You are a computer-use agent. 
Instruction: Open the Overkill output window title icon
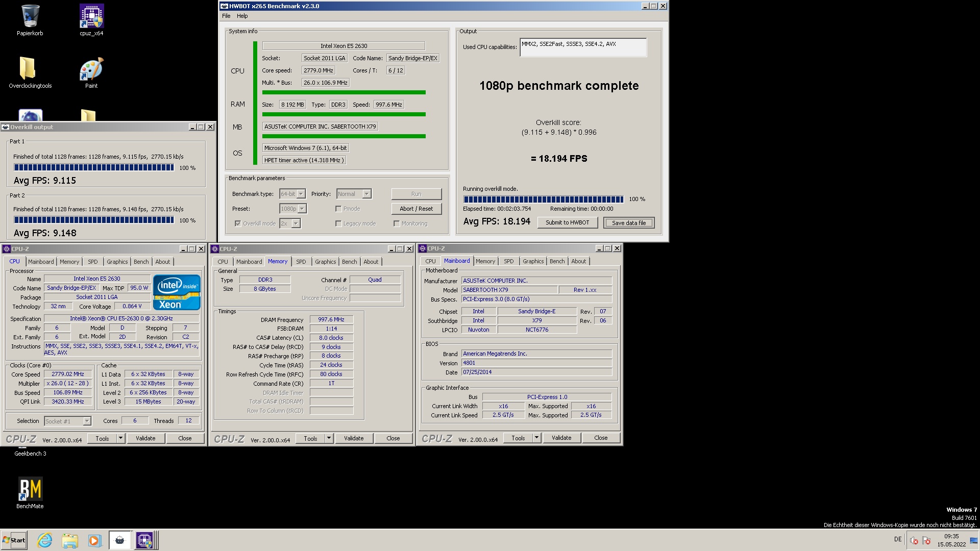click(6, 127)
